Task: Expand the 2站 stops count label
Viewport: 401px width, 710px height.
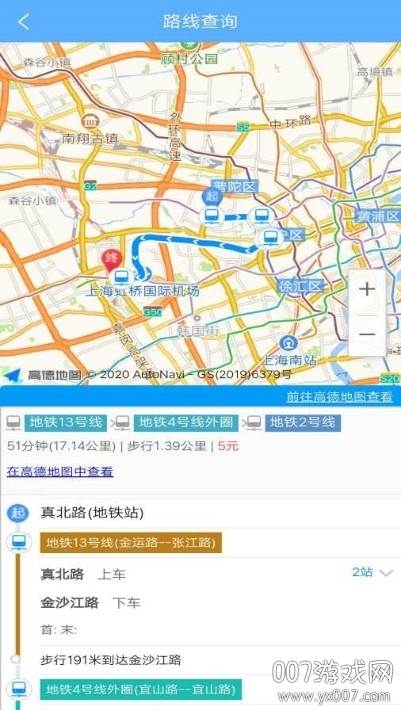Action: tap(363, 572)
